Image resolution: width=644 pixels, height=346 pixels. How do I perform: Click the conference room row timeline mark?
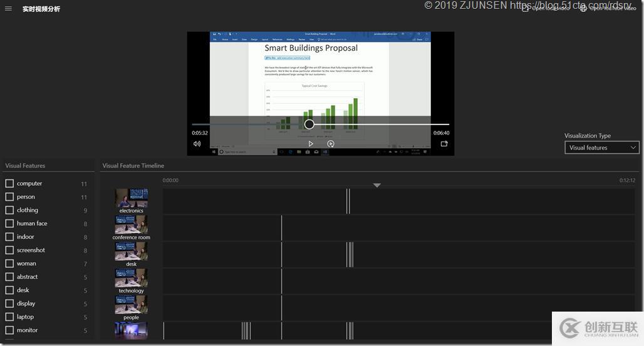[282, 228]
